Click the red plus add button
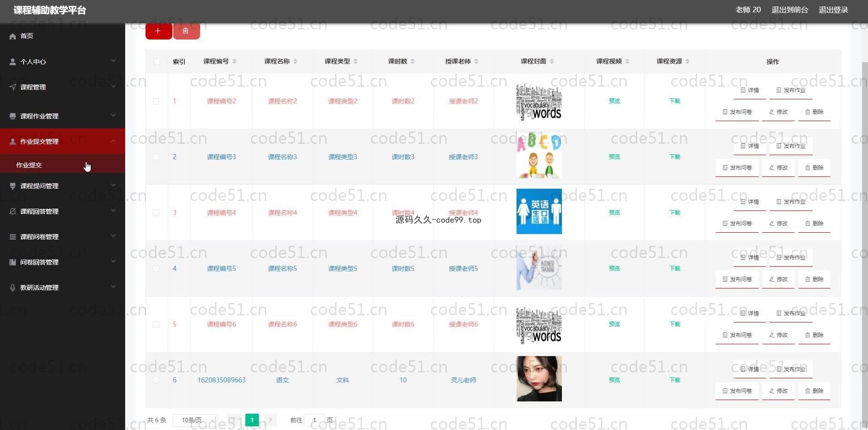Screen dimensions: 868x430 [158, 30]
